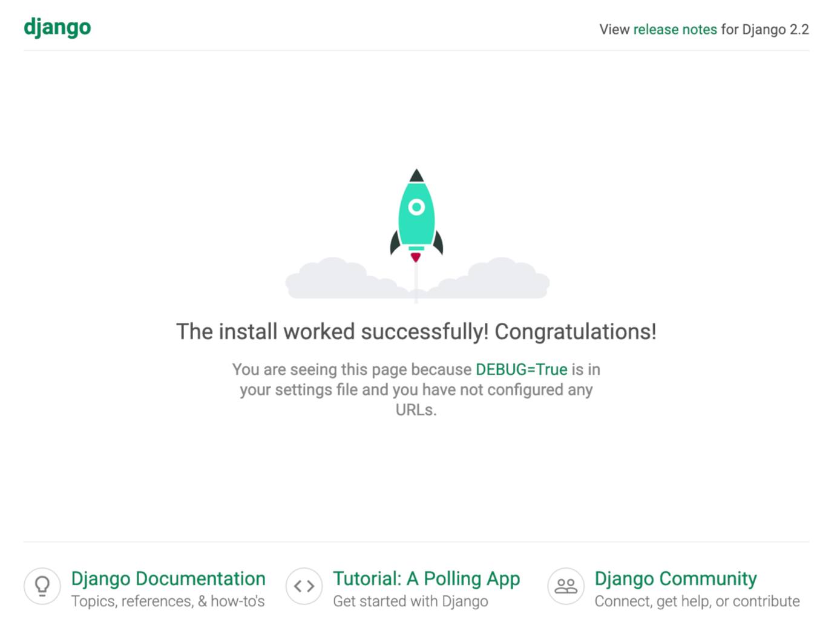Click the lightbulb documentation icon
Screen dimensions: 840x625
click(x=42, y=586)
